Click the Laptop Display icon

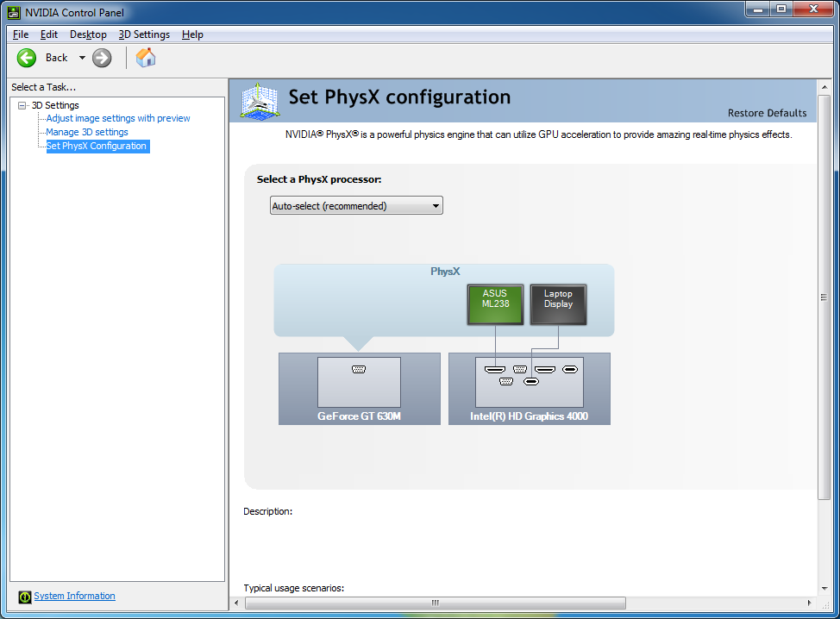(558, 304)
